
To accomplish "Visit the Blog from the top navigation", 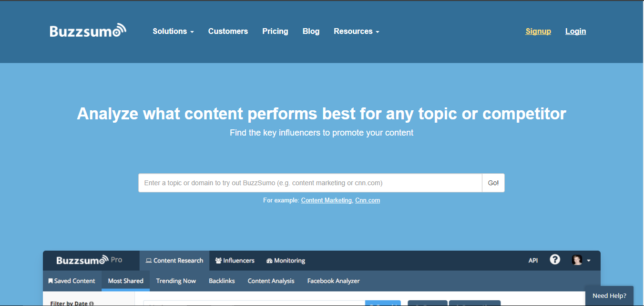I will 311,32.
